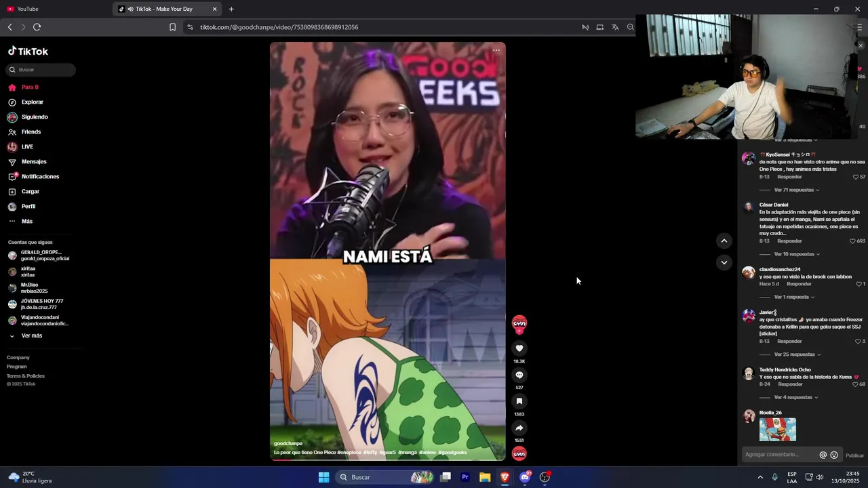868x488 pixels.
Task: Reload the page in the browser
Action: [x=37, y=27]
